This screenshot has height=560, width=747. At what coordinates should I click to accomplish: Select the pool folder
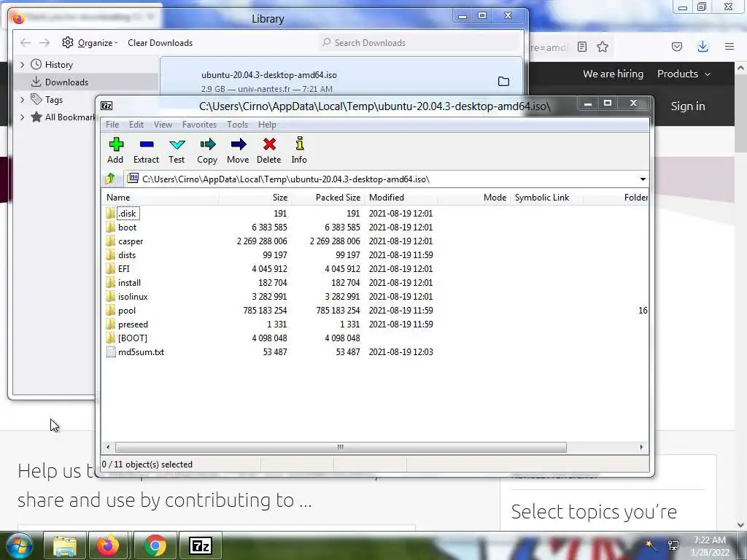(127, 310)
